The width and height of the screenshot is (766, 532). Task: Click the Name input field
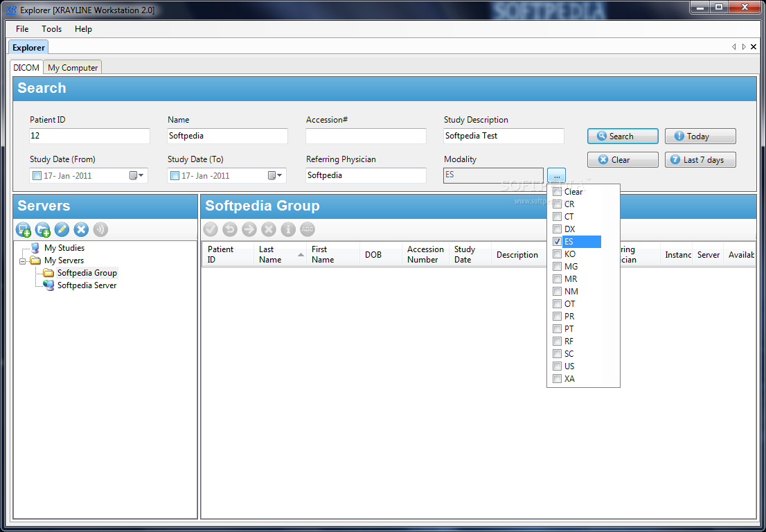228,136
